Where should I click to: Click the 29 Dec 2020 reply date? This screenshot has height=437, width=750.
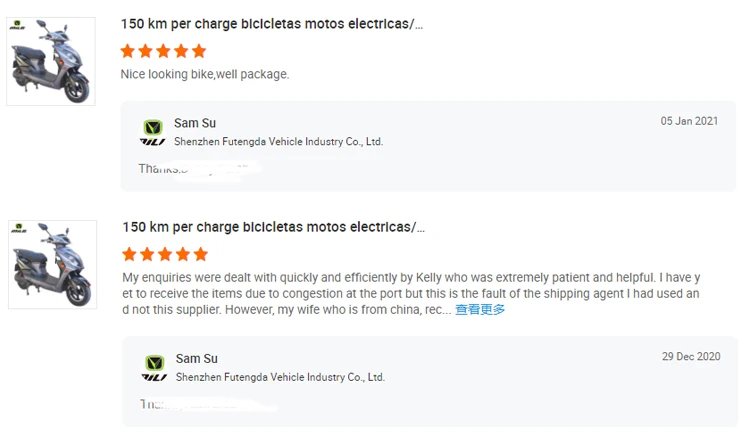[x=691, y=357]
